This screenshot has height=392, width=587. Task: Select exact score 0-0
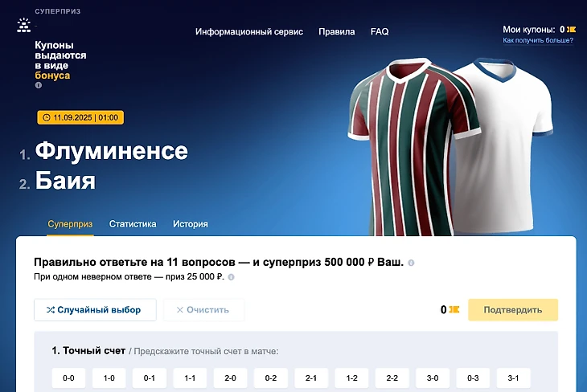(68, 378)
